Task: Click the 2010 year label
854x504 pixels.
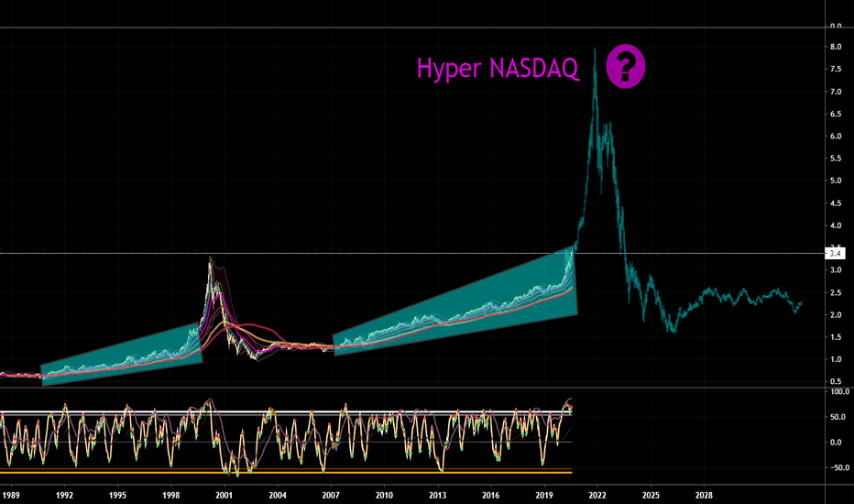Action: pos(384,495)
